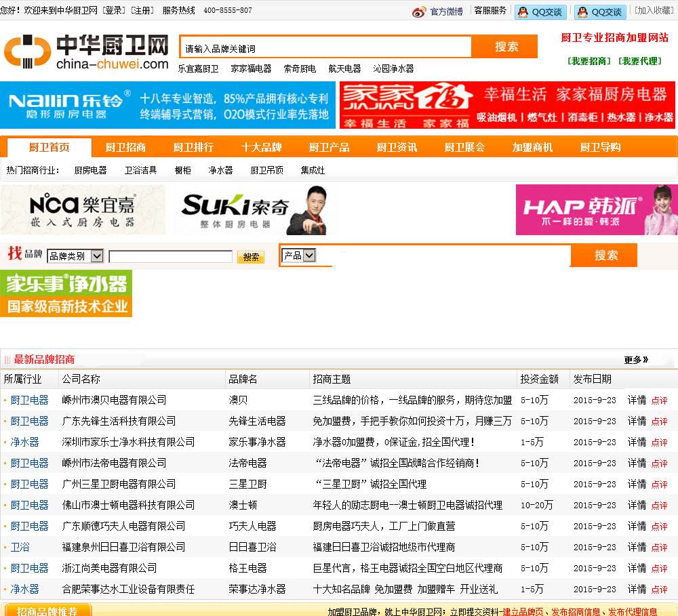
Task: Click the top orange 搜索 button
Action: 504,47
